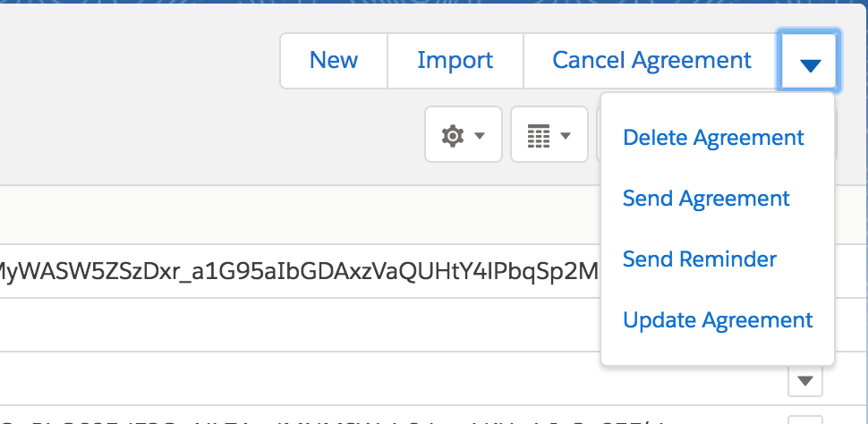Click the row text starting with MyWASW5ZSzDxr
The height and width of the screenshot is (424, 868).
click(x=295, y=270)
